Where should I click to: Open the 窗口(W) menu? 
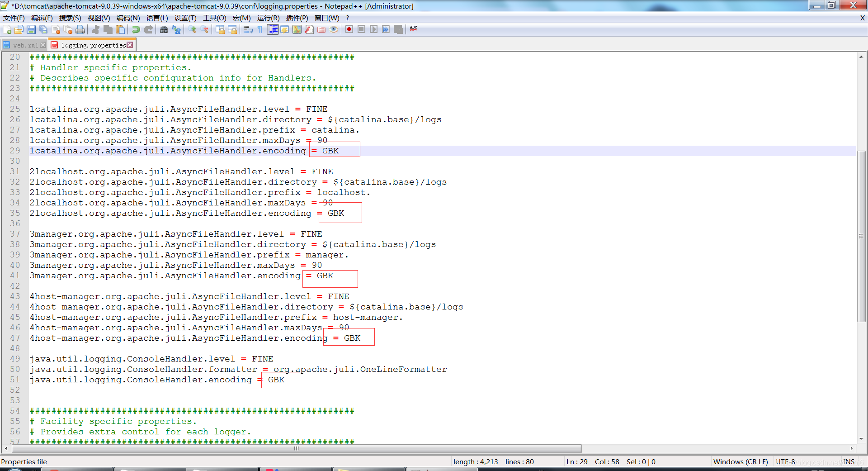(326, 18)
